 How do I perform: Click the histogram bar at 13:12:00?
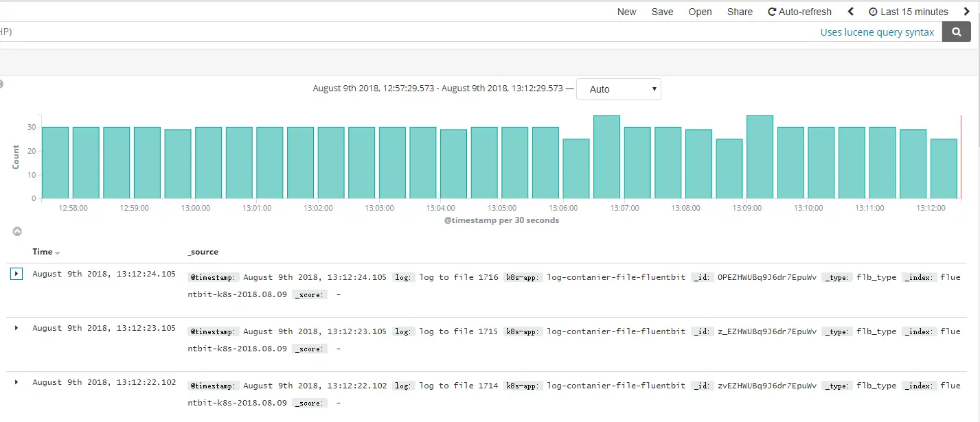(x=944, y=169)
